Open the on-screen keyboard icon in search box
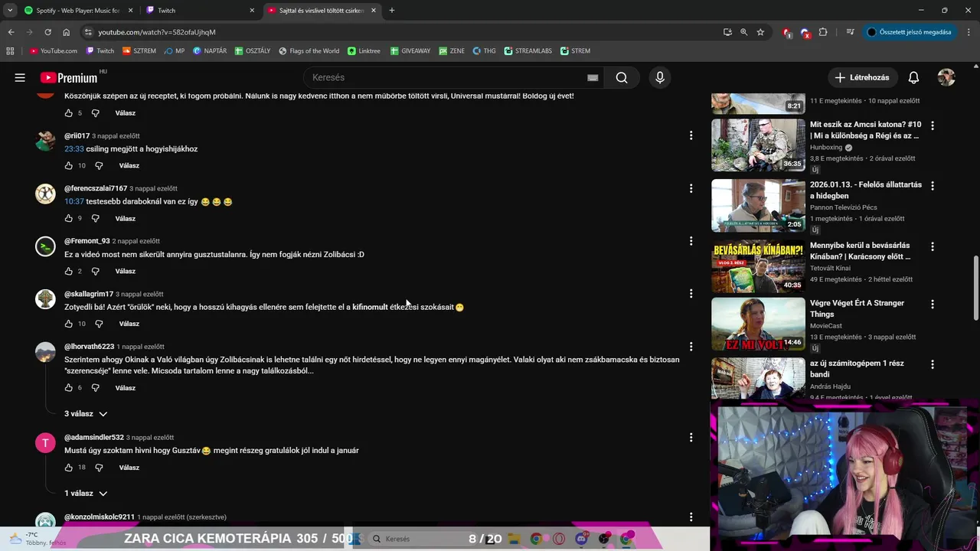The height and width of the screenshot is (551, 980). 593,77
